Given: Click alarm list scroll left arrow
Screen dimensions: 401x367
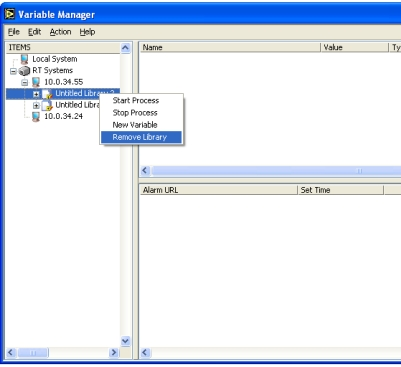Looking at the screenshot, I should (x=145, y=352).
